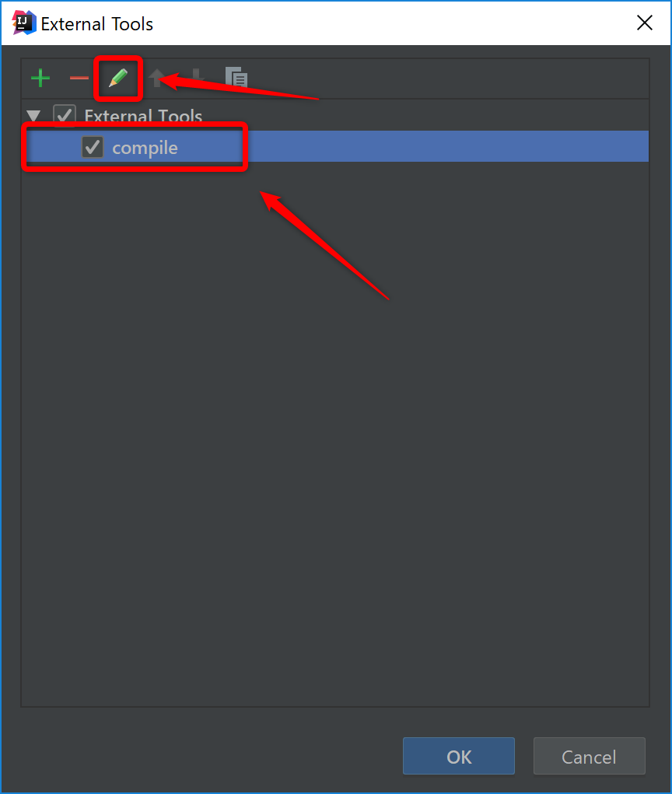Dismiss the dialog with the Cancel button
Viewport: 672px width, 794px height.
(x=589, y=756)
